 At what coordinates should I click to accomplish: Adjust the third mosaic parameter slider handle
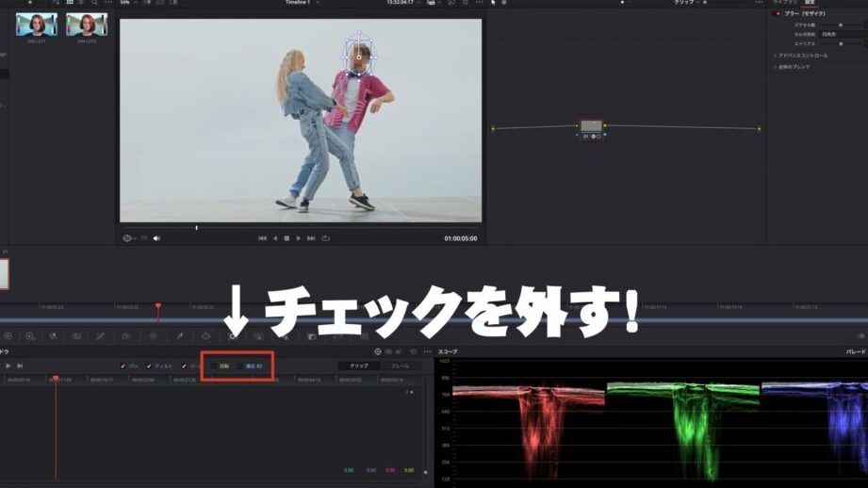841,43
